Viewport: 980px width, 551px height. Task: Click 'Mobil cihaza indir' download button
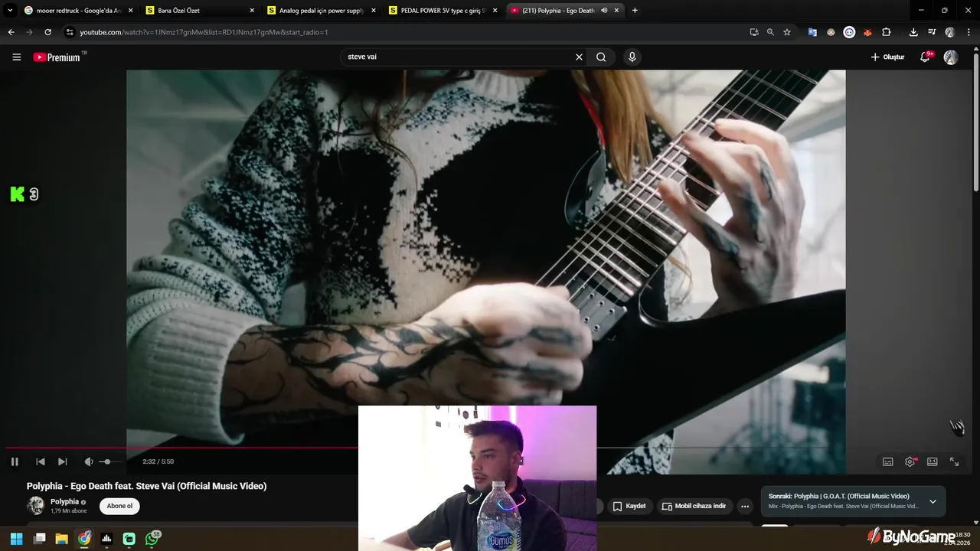(x=694, y=506)
